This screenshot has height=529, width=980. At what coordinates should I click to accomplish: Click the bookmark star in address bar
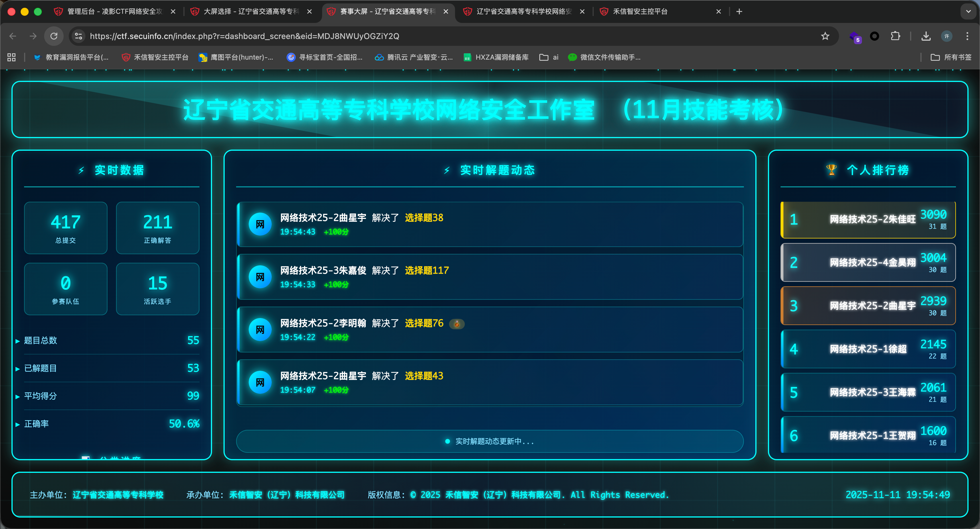click(825, 36)
